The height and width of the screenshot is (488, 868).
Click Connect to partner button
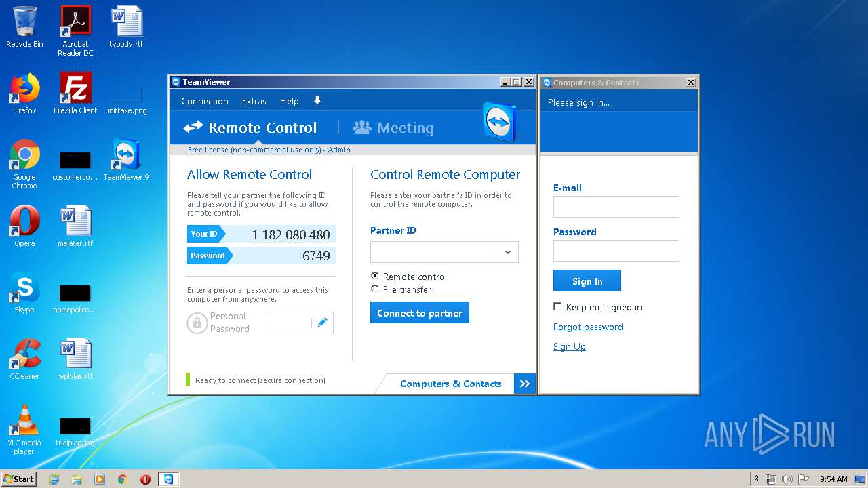point(420,312)
